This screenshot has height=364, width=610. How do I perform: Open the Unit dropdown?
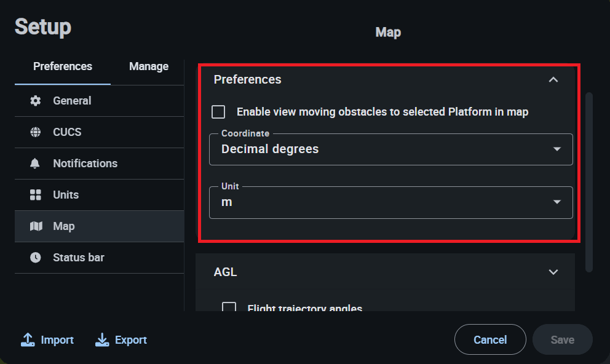point(390,202)
